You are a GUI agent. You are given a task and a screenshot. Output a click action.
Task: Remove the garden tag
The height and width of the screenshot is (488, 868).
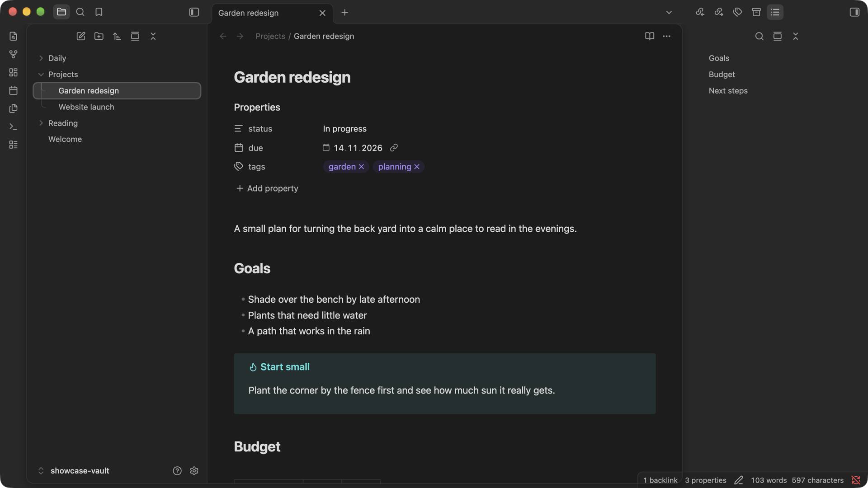point(361,167)
